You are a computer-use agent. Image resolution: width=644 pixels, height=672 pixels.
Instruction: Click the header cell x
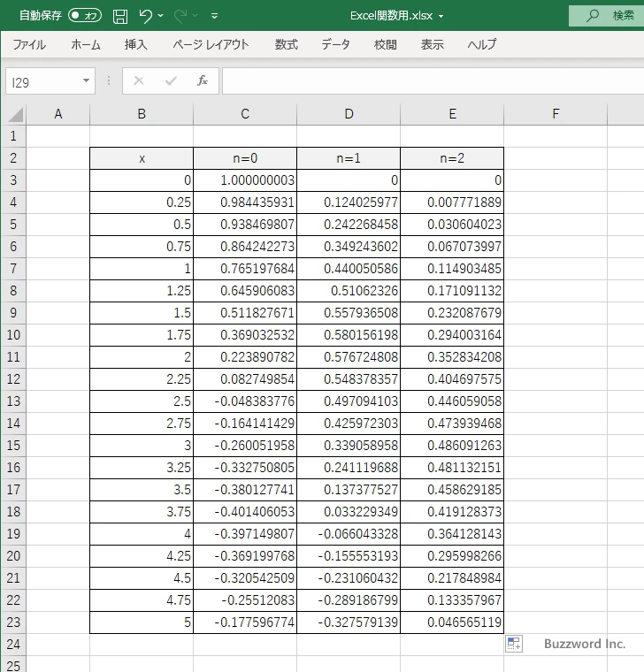(142, 158)
